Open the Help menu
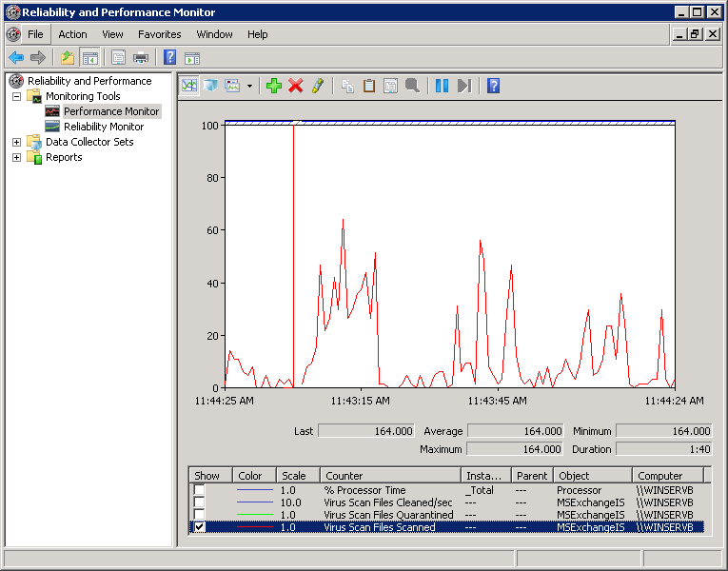The image size is (728, 571). 257,34
